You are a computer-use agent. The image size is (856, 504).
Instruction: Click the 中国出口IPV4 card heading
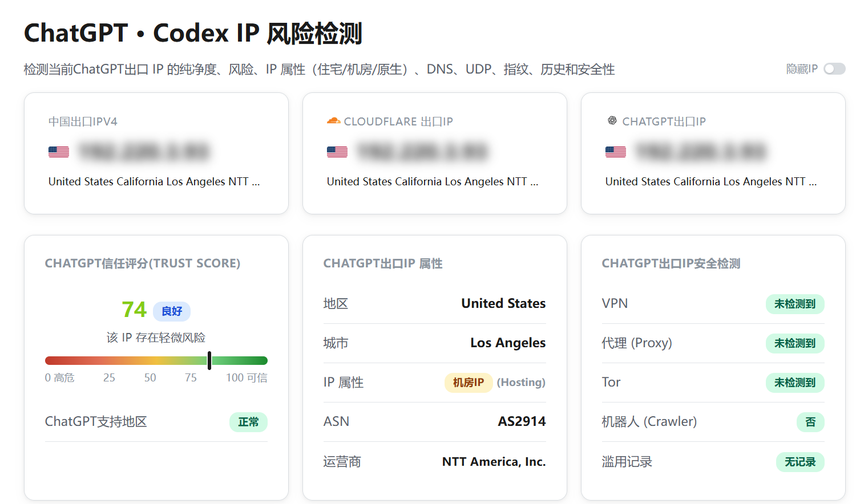click(83, 121)
